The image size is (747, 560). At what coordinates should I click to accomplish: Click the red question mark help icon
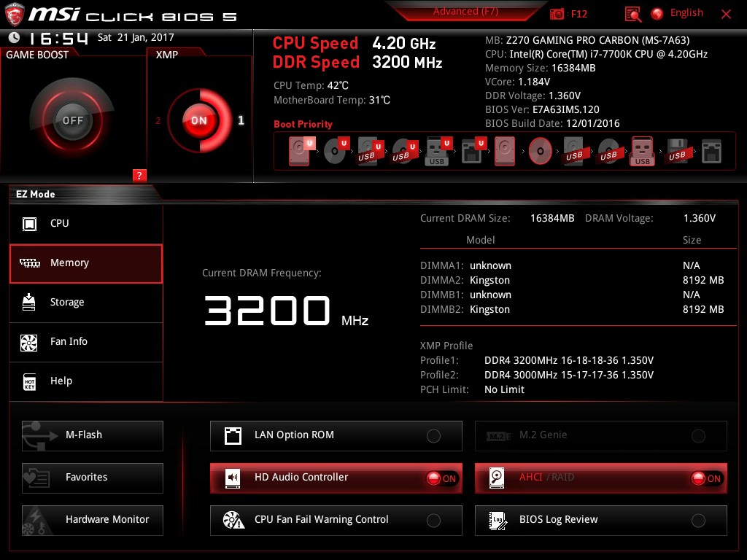139,175
